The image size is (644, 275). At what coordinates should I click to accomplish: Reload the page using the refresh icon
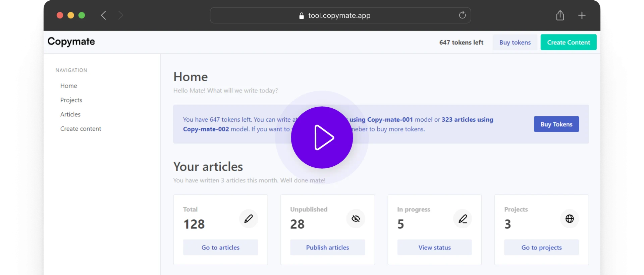tap(462, 15)
